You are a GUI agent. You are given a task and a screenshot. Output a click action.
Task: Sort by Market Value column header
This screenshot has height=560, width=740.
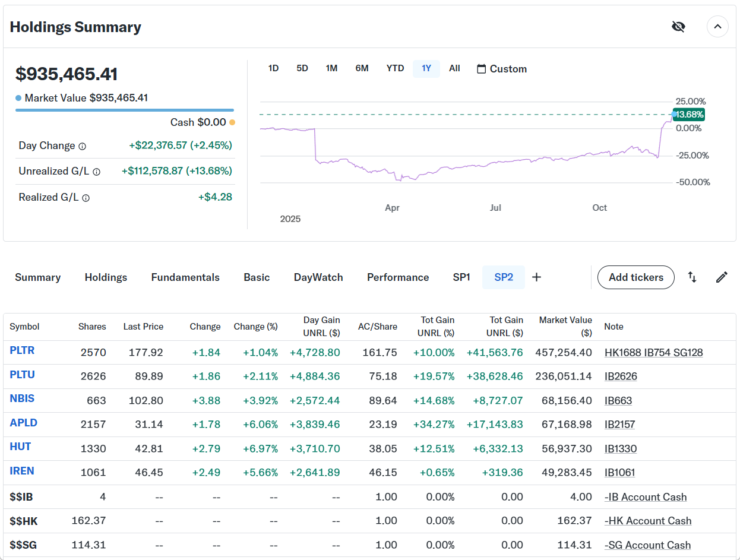point(565,326)
